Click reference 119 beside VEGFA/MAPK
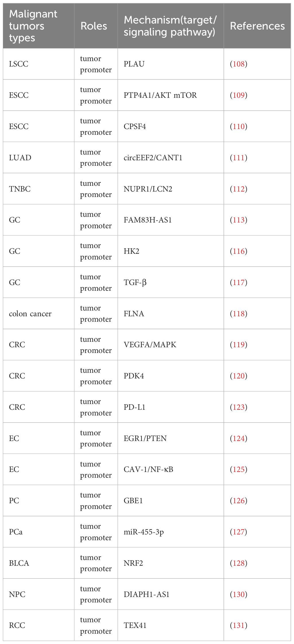 tap(238, 345)
